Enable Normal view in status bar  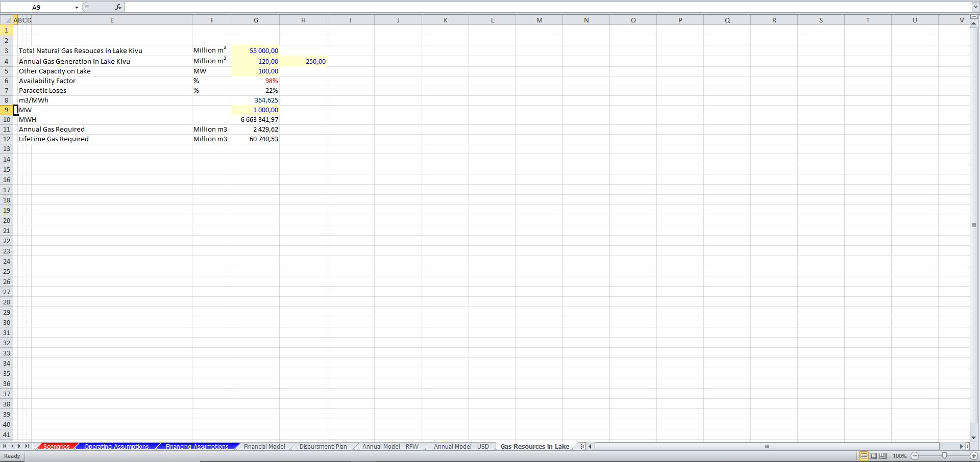click(x=864, y=456)
